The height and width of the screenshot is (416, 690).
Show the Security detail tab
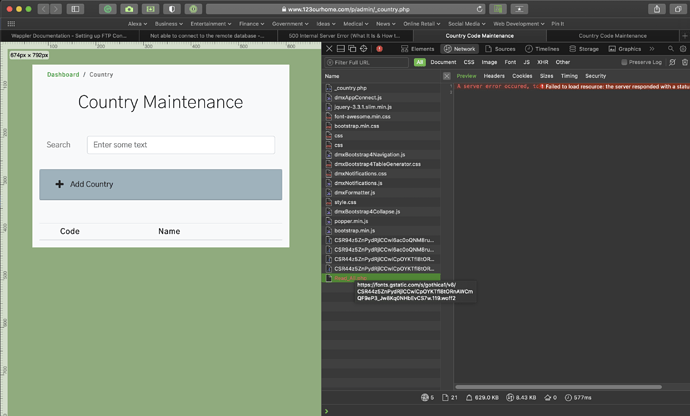coord(595,76)
